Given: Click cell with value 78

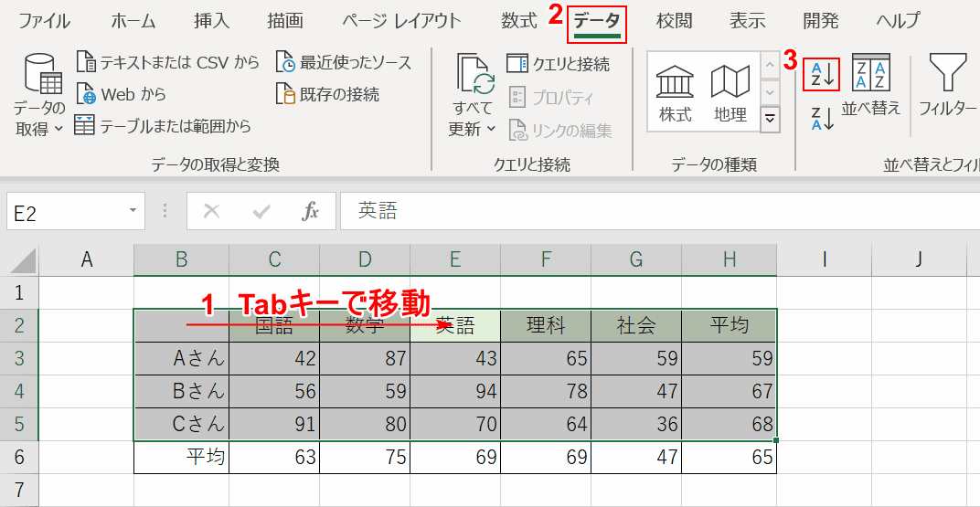Looking at the screenshot, I should click(547, 392).
